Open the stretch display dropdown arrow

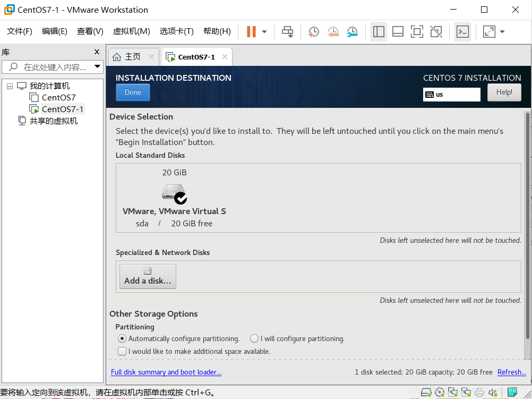pos(502,32)
